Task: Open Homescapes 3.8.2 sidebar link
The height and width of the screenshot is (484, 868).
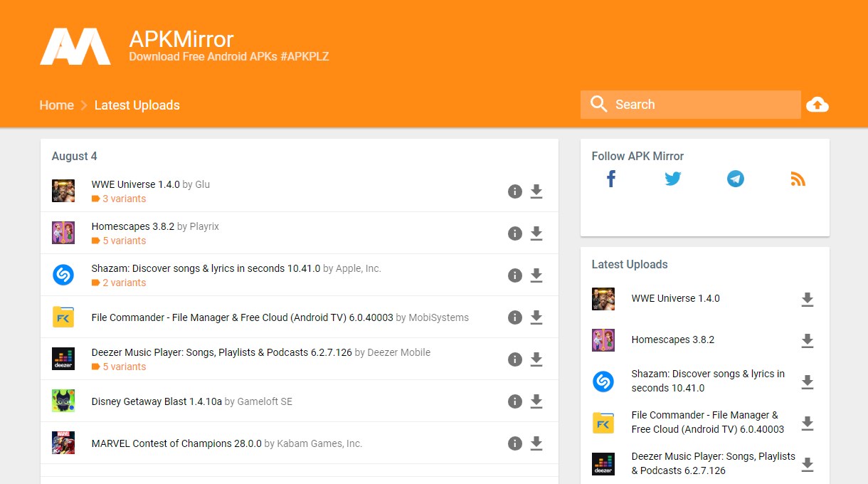Action: [672, 340]
